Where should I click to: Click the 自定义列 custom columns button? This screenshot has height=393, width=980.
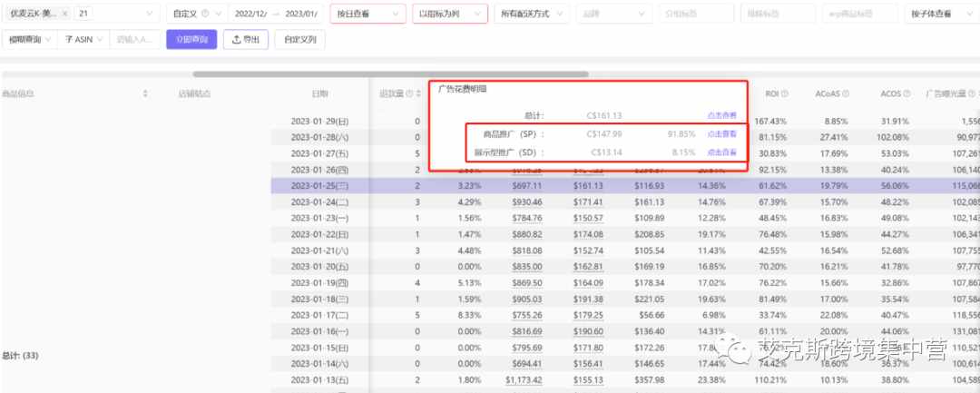click(x=300, y=39)
